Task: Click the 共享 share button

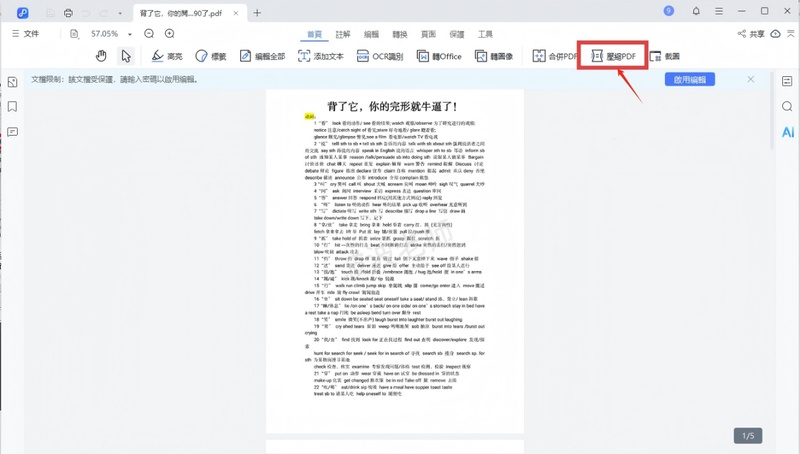Action: point(751,34)
